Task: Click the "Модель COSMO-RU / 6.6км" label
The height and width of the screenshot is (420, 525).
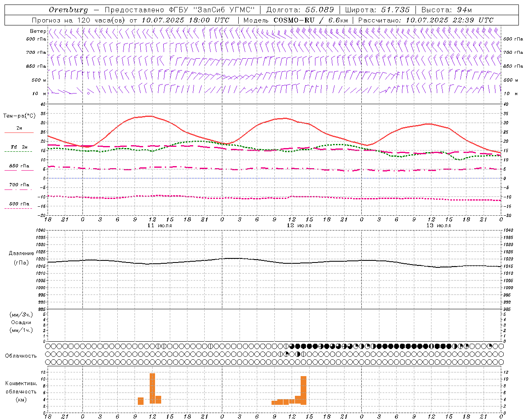Action: (x=295, y=20)
